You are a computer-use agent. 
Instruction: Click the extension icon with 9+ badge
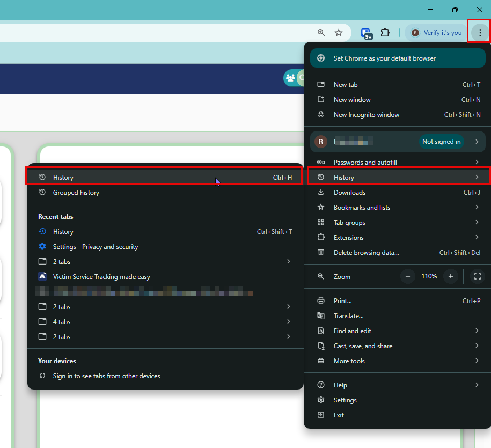tap(366, 33)
